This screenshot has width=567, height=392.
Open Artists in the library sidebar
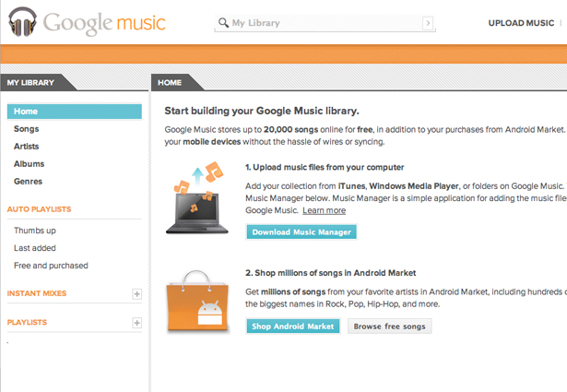26,147
